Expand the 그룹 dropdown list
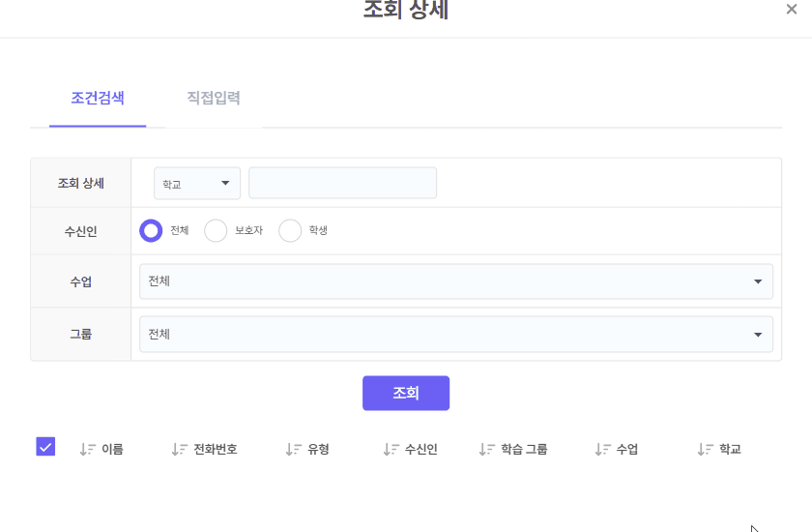812x532 pixels. point(456,334)
